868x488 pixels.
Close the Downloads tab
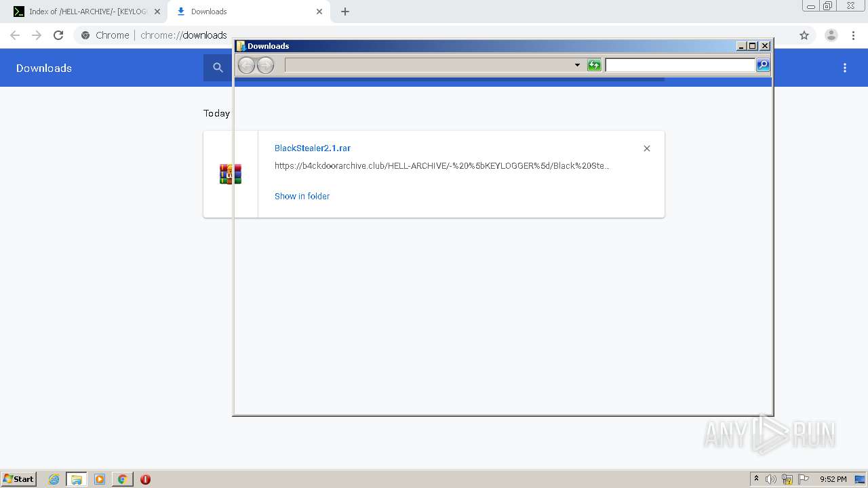[x=319, y=12]
